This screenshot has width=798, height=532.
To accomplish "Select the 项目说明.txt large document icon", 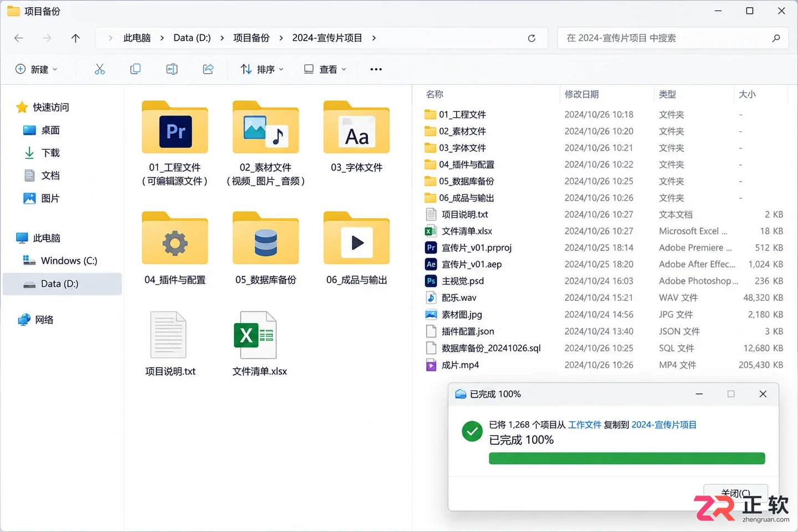I will [x=168, y=335].
